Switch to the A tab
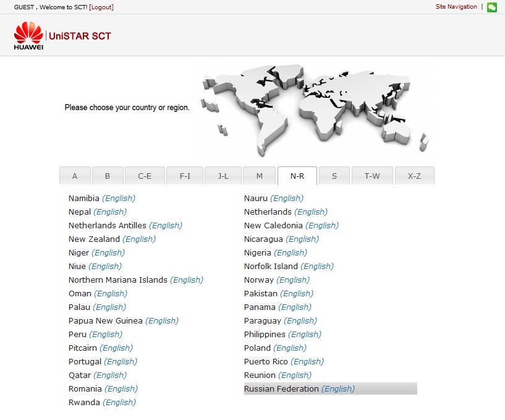Viewport: 505px width, 420px height. 75,176
